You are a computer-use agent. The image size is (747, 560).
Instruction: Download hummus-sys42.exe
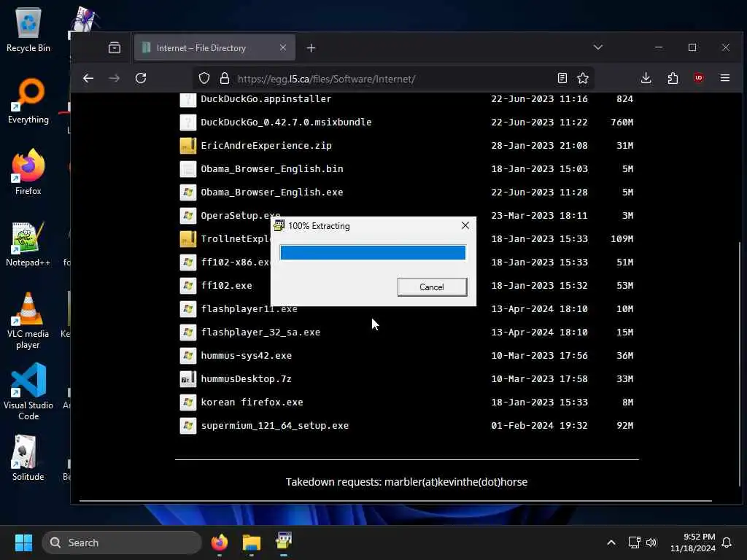pos(246,356)
